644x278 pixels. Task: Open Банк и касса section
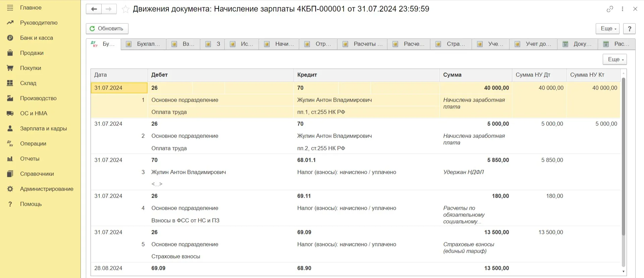[x=36, y=38]
